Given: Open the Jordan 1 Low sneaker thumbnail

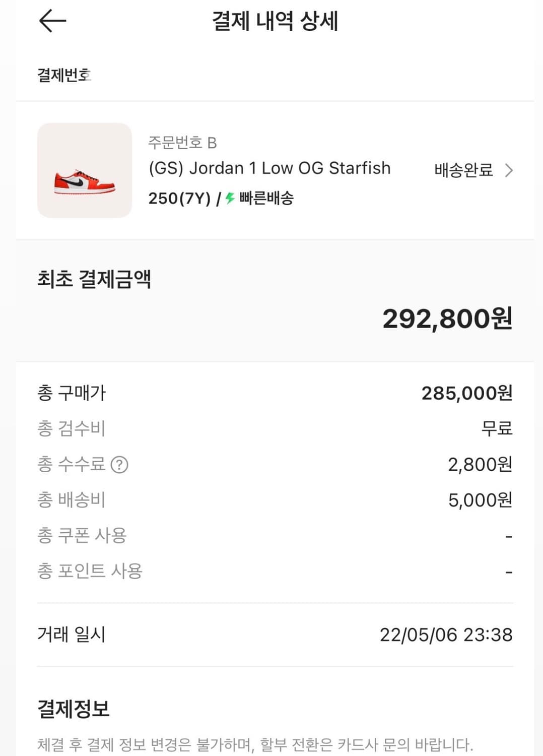Looking at the screenshot, I should [x=85, y=170].
